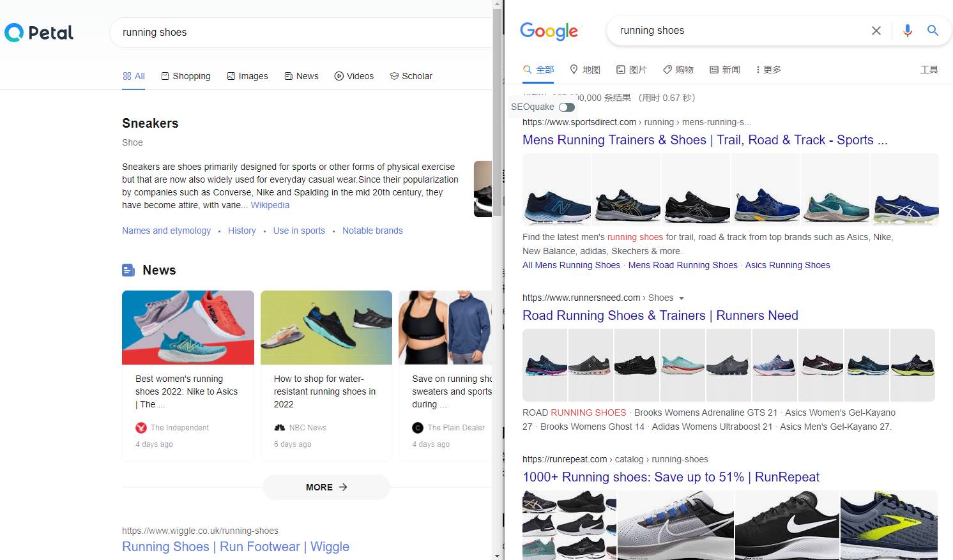Image resolution: width=953 pixels, height=560 pixels.
Task: Click The Plain Dealer source icon
Action: pyautogui.click(x=418, y=428)
